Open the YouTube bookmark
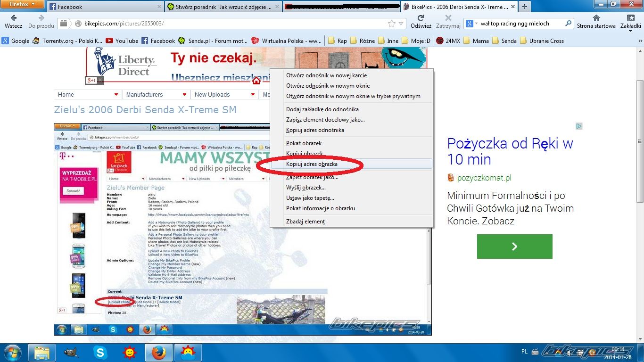Screen dimensions: 644x362 point(122,41)
